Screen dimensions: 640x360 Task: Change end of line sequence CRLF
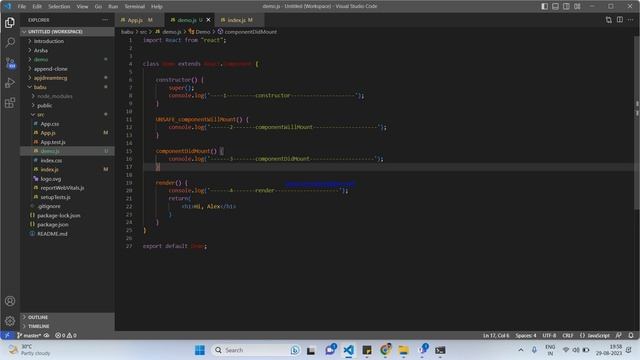click(568, 336)
